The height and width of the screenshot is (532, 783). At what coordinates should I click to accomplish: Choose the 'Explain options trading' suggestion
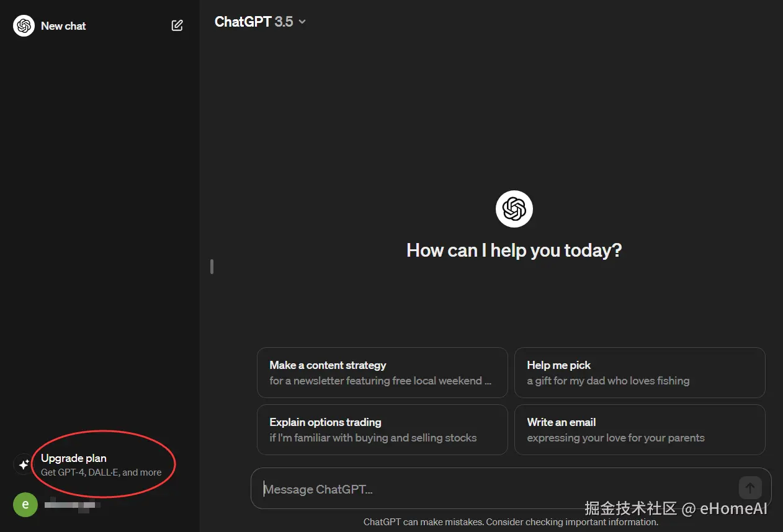[382, 430]
